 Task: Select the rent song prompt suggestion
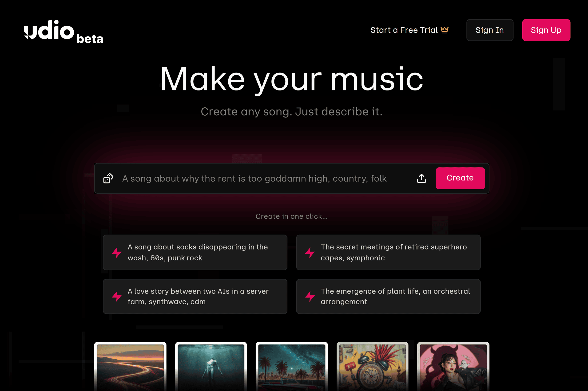[x=254, y=178]
